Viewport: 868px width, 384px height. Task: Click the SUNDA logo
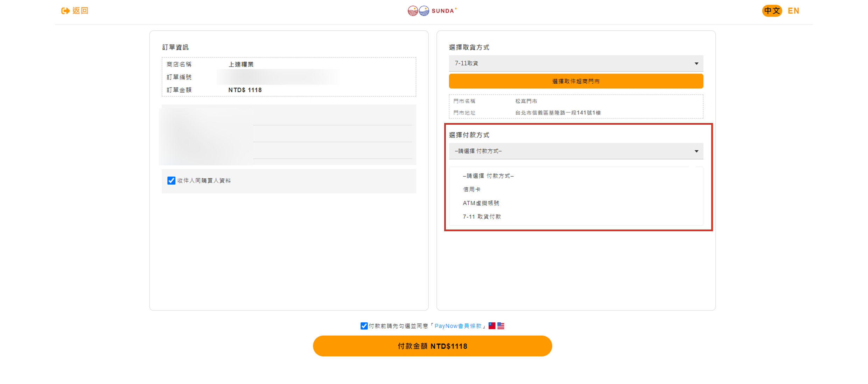pyautogui.click(x=432, y=11)
